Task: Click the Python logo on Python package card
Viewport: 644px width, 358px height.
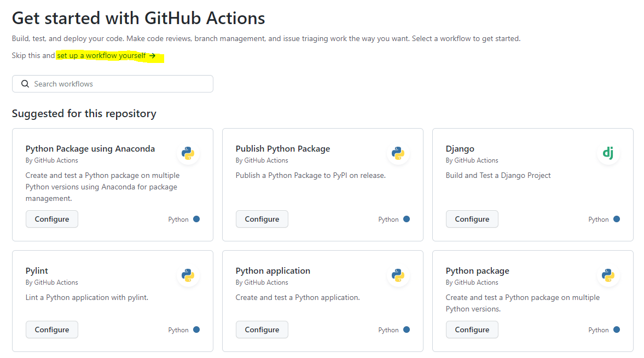Action: [x=608, y=275]
